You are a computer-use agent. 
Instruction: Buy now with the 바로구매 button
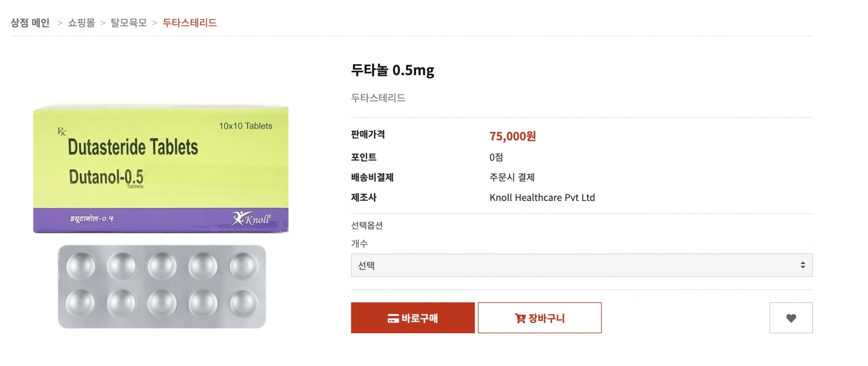[413, 318]
